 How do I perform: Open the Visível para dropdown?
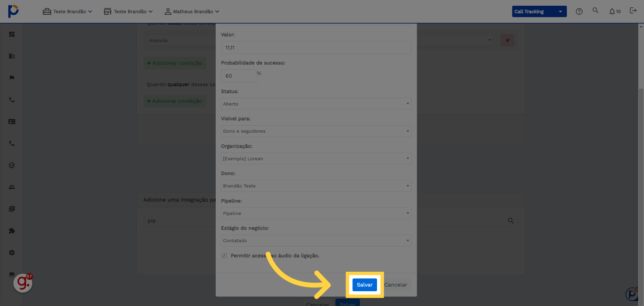(316, 131)
